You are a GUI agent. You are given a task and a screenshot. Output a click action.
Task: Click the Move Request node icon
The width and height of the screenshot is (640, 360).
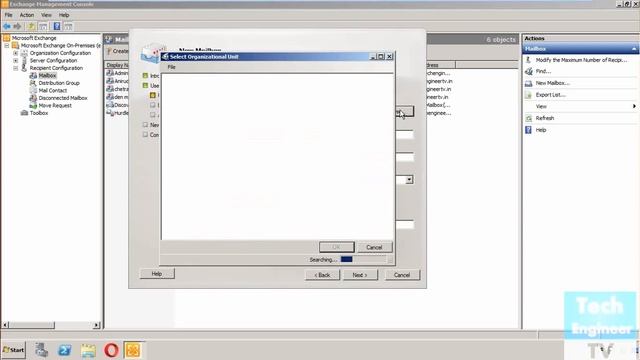33,105
